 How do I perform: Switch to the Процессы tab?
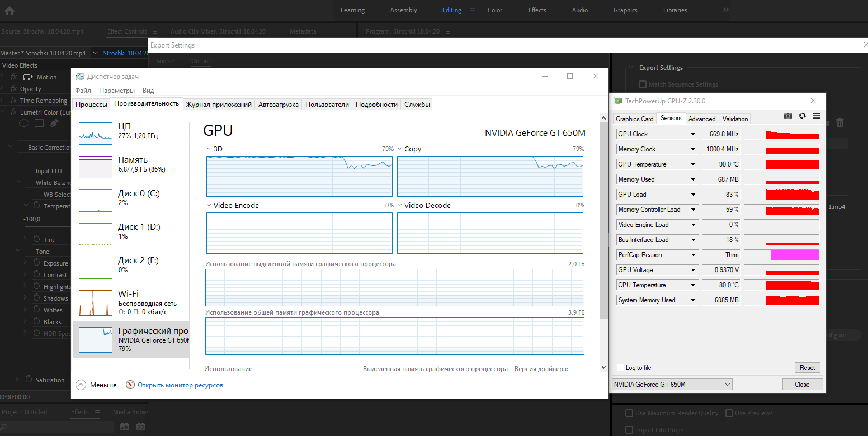(x=91, y=105)
